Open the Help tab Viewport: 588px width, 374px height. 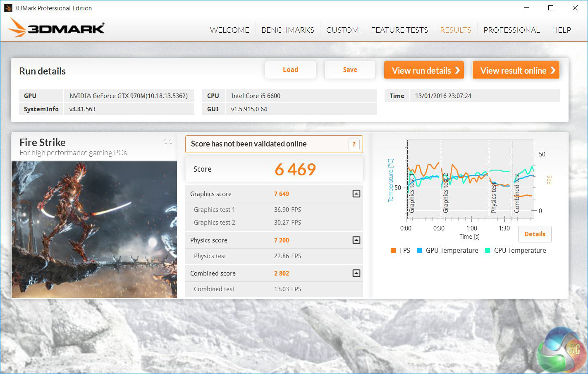[561, 30]
